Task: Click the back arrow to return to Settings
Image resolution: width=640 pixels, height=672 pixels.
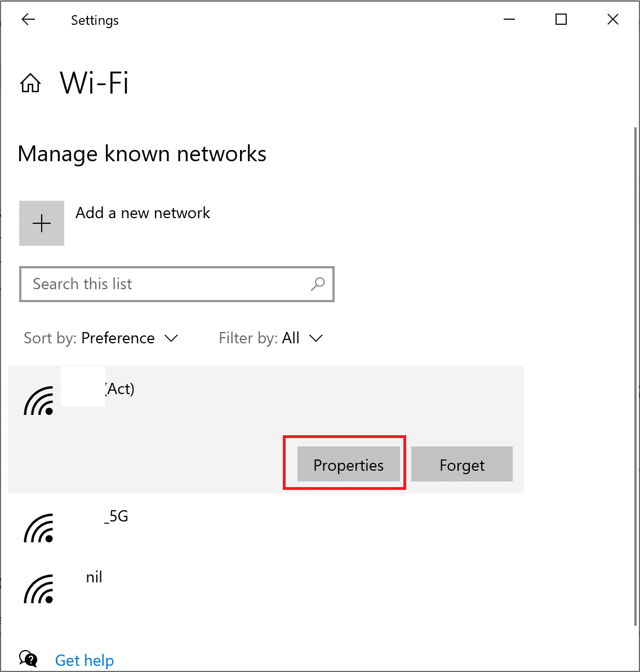Action: pos(28,19)
